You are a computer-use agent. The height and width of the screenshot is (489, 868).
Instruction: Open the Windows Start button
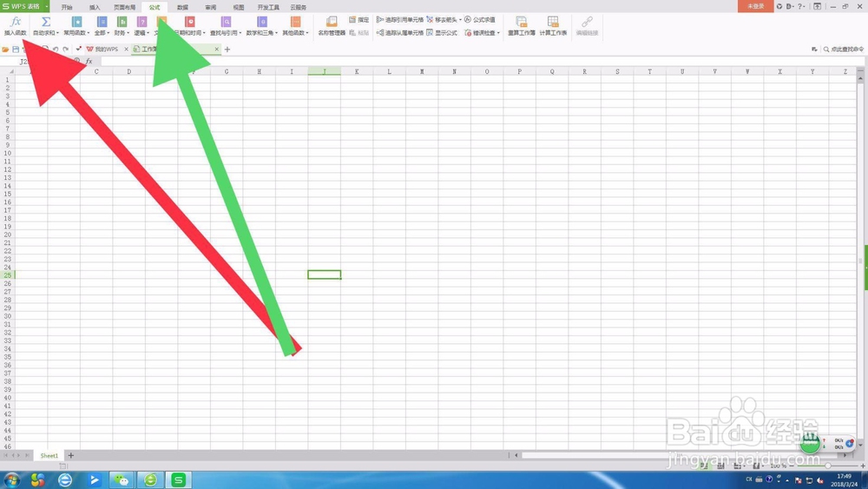pos(11,479)
